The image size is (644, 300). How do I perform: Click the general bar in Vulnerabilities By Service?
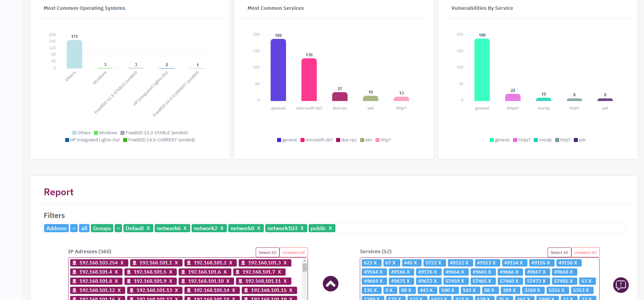point(482,70)
